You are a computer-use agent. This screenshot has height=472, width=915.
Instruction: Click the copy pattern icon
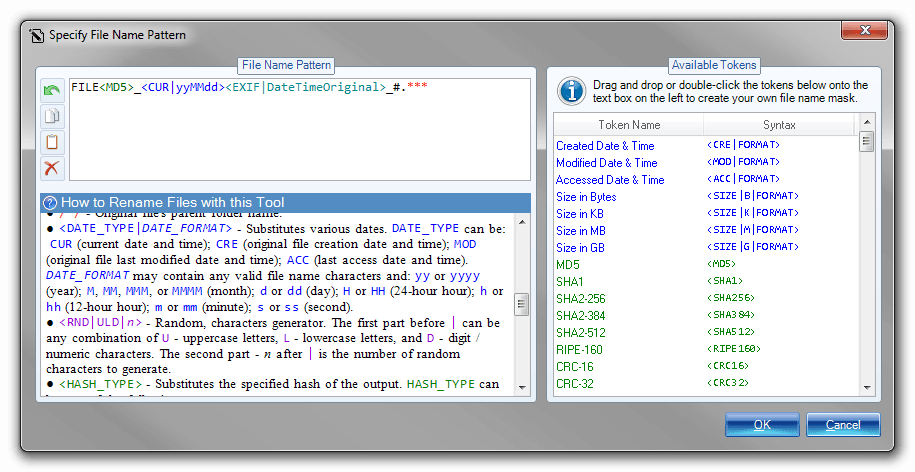click(x=51, y=116)
